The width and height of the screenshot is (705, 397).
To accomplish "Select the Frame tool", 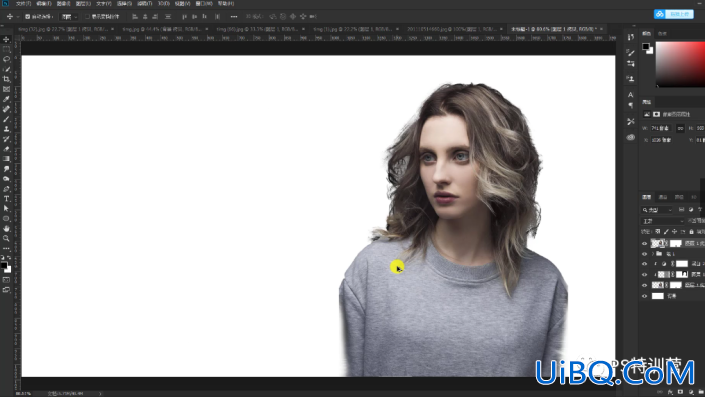I will click(x=6, y=89).
